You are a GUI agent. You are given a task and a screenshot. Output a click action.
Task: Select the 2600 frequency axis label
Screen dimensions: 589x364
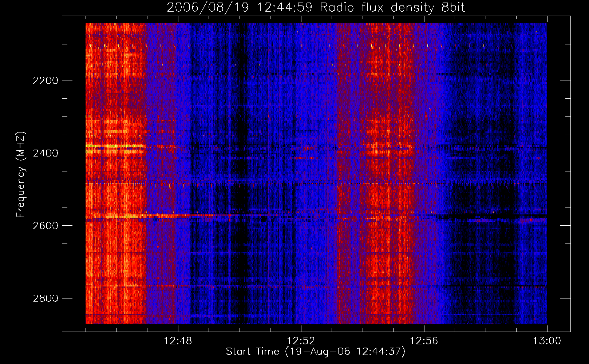pyautogui.click(x=46, y=226)
